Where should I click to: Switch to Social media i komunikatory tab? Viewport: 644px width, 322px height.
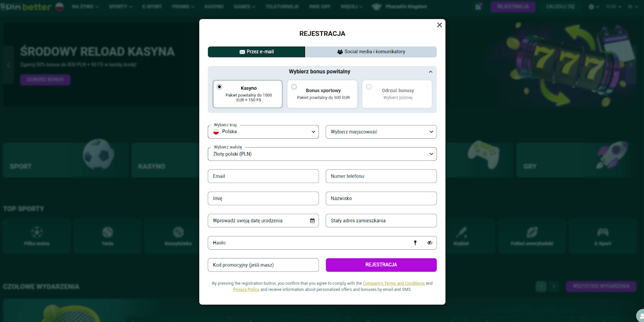click(371, 52)
